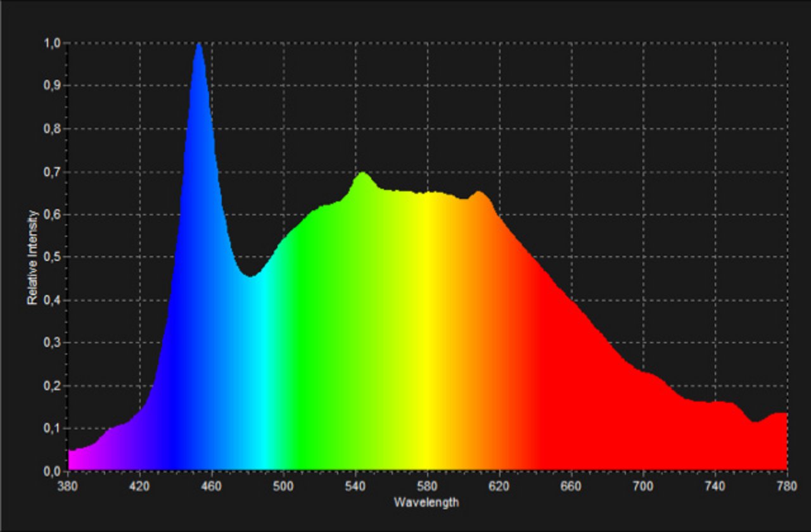The width and height of the screenshot is (811, 532).
Task: Select the 500 wavelength axis label
Action: [x=284, y=486]
